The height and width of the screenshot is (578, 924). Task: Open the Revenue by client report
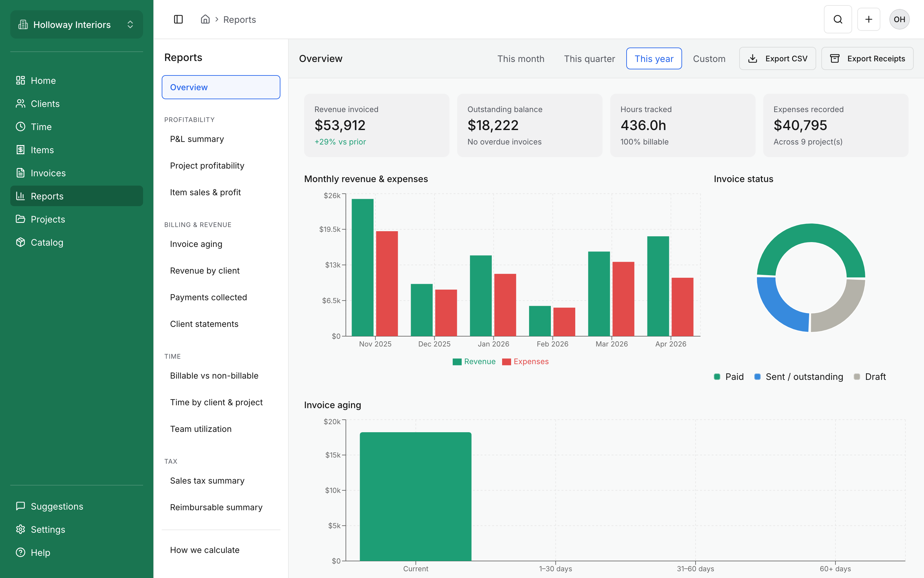coord(221,271)
